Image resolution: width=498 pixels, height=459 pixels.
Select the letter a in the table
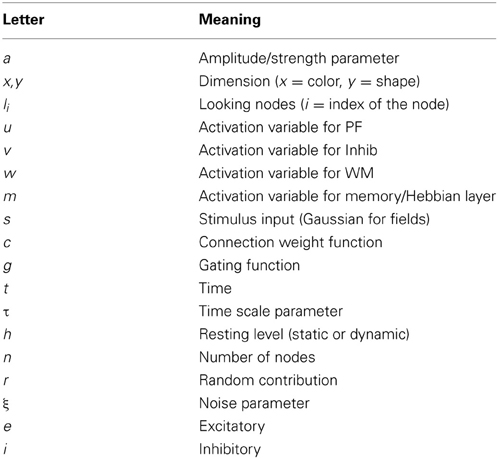click(7, 59)
